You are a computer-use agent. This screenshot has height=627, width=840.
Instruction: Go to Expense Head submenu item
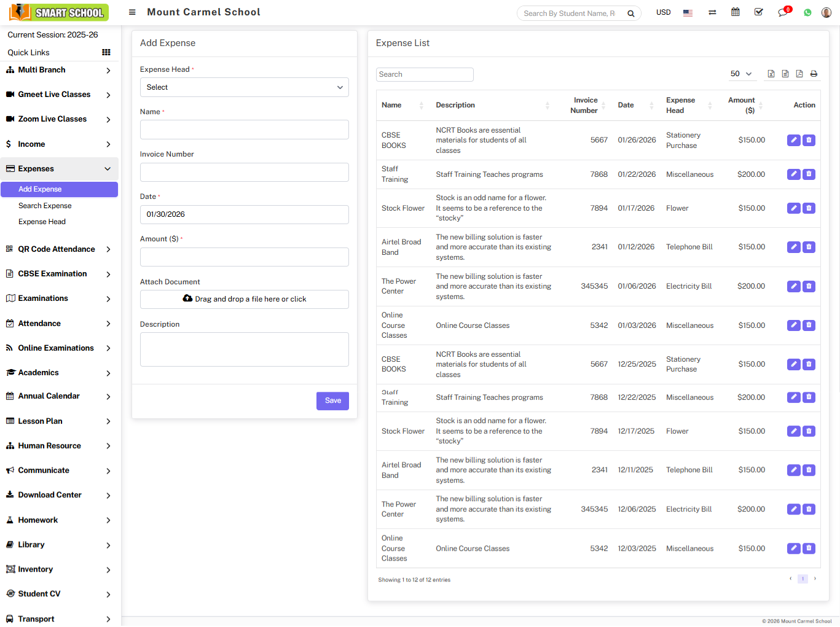click(x=42, y=222)
